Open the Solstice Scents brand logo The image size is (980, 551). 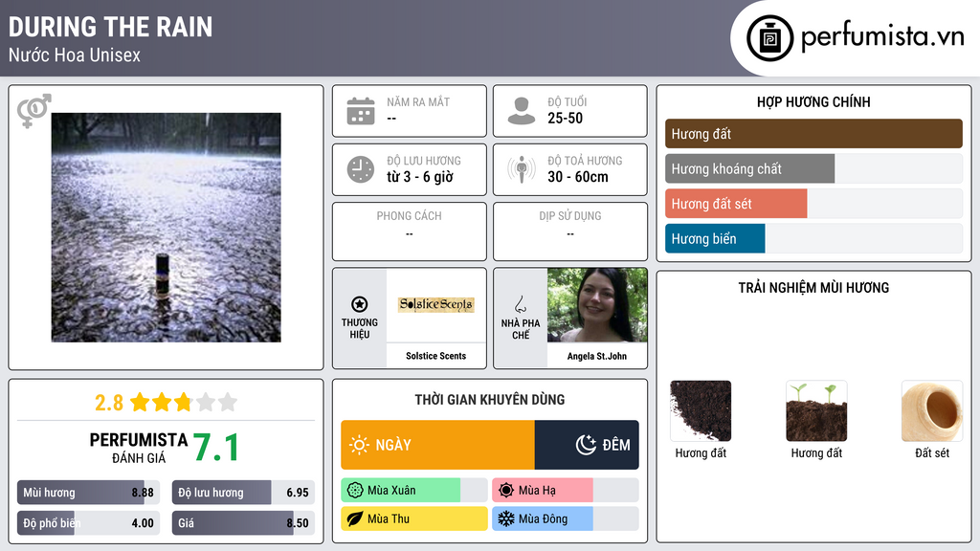pos(436,305)
